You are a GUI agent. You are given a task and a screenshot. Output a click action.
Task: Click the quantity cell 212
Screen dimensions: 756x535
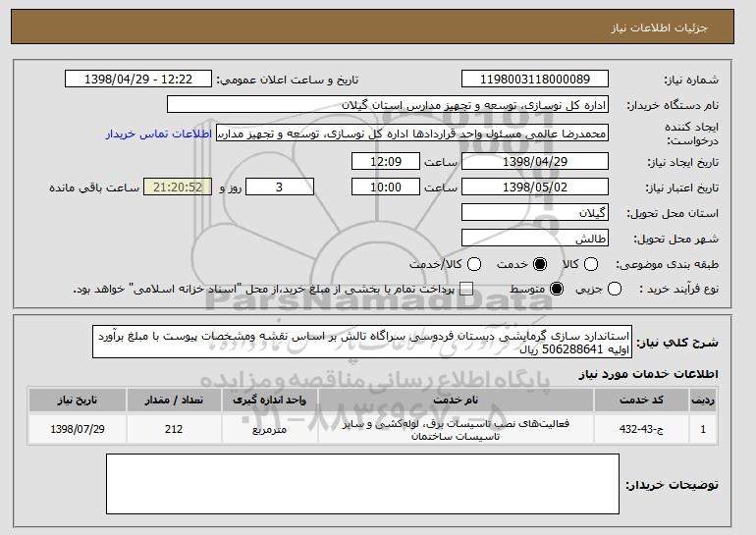click(x=174, y=429)
